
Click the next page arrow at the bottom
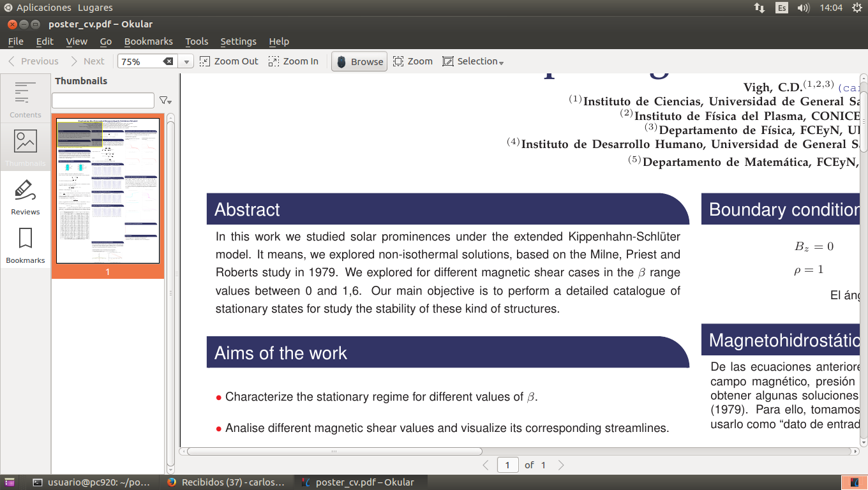coord(561,465)
